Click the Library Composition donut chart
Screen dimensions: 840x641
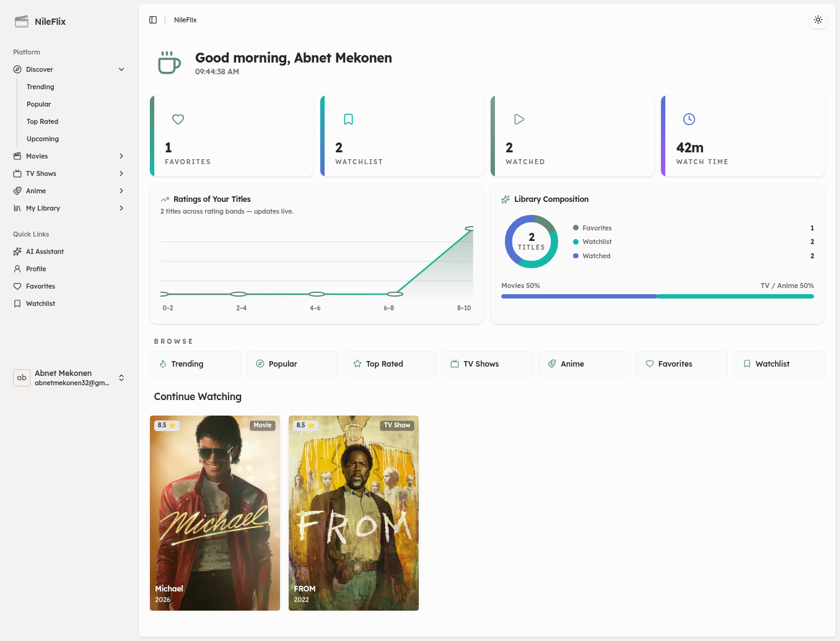point(532,242)
